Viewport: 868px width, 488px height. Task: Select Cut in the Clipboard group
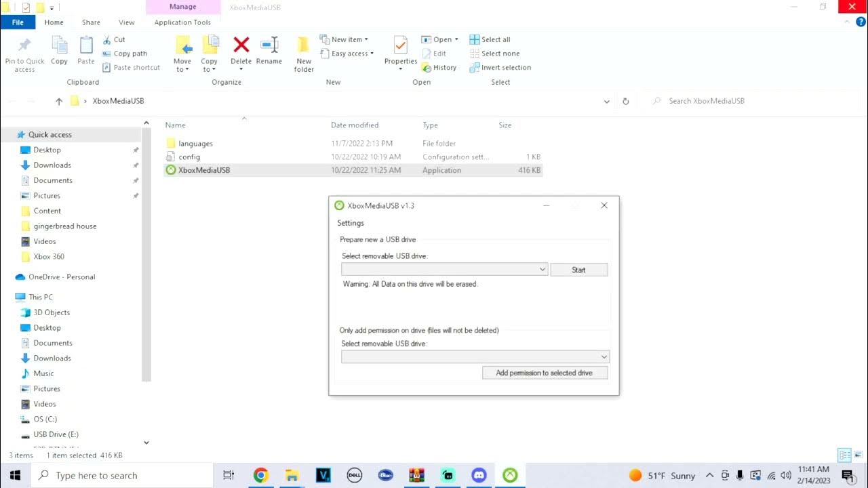coord(114,39)
